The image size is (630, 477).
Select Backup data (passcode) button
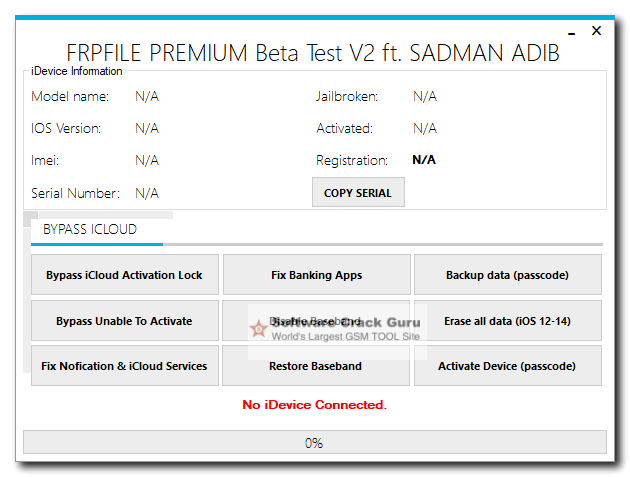(x=507, y=275)
